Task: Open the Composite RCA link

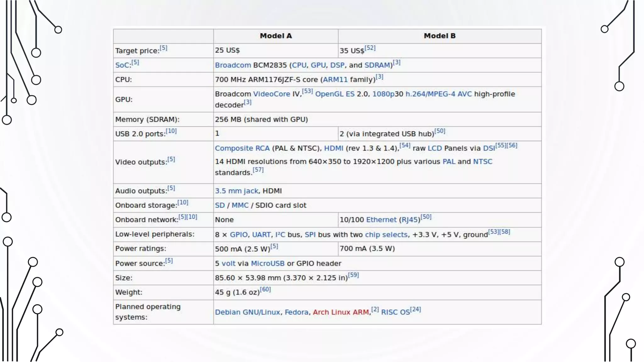Action: click(x=242, y=148)
